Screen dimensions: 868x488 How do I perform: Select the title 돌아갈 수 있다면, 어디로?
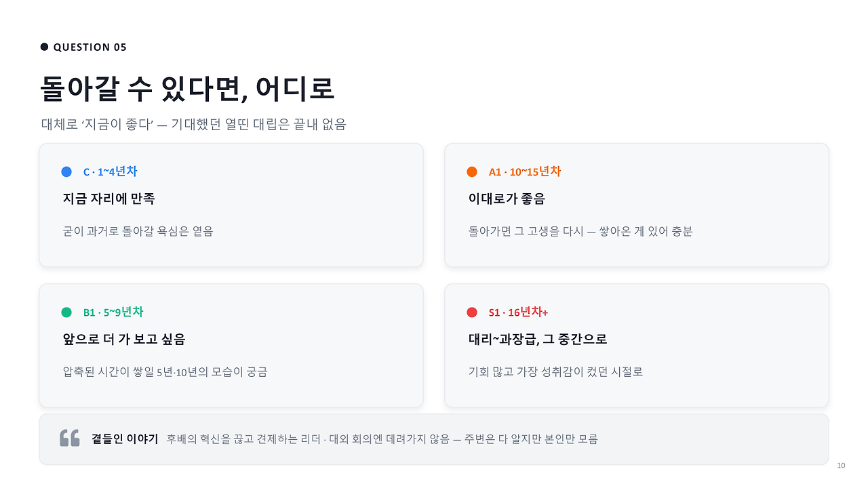click(187, 89)
